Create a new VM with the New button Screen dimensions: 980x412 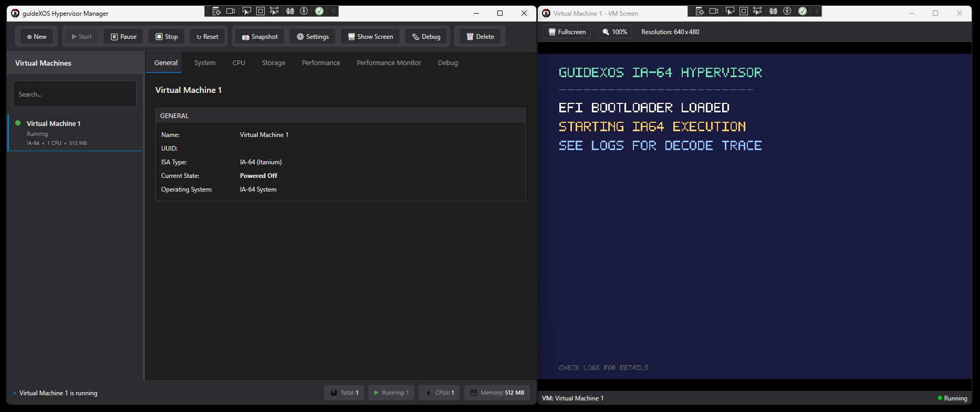(x=37, y=37)
